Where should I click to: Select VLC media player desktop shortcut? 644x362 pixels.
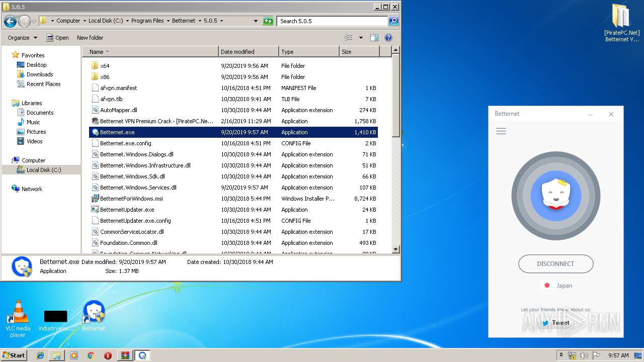18,319
